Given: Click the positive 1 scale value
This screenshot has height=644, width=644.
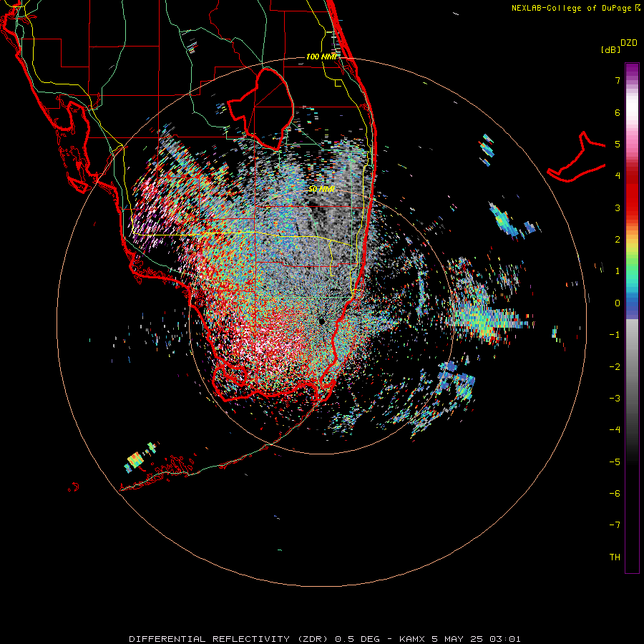Looking at the screenshot, I should [618, 271].
